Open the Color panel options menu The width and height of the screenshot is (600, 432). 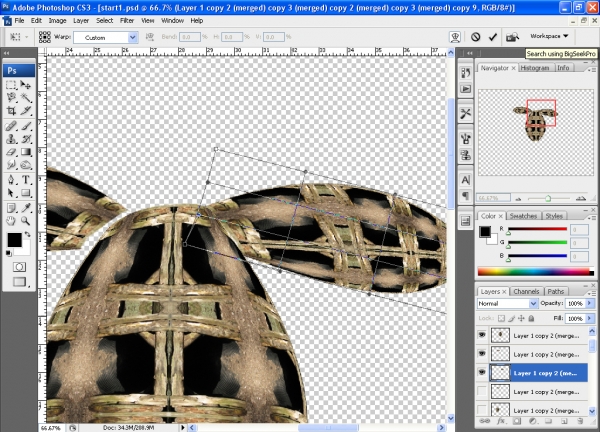tap(592, 217)
